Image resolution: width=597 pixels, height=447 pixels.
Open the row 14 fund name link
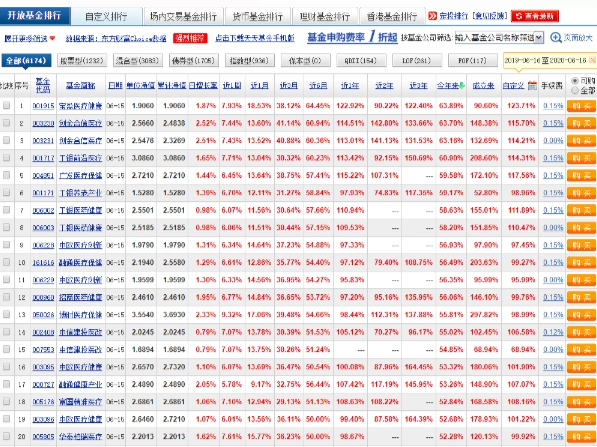(80, 332)
